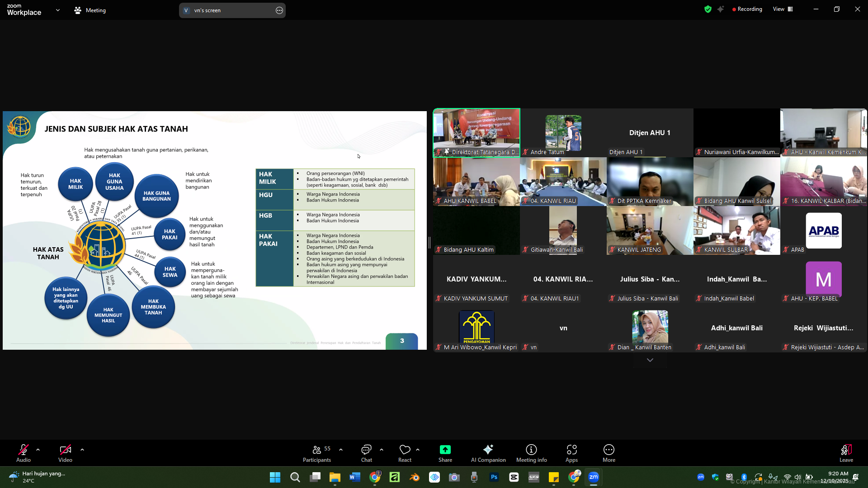Show next page of participant videos
Viewport: 868px width, 488px height.
[650, 360]
